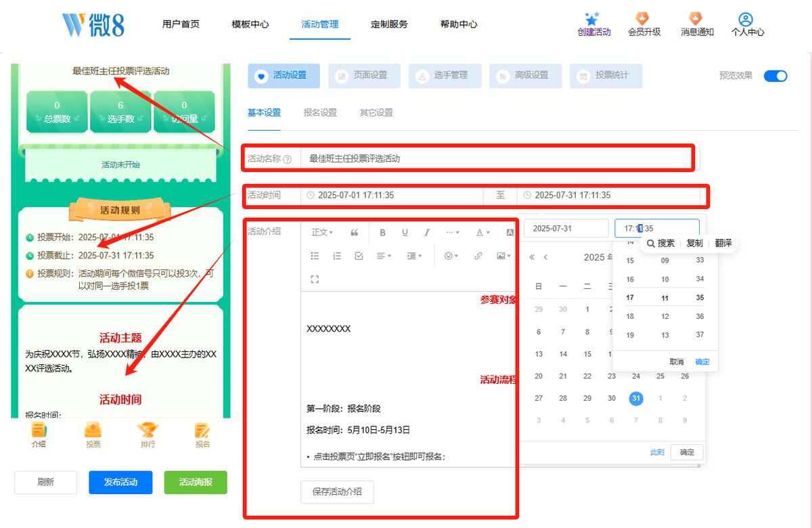Open the start time picker field
812x528 pixels.
(x=392, y=195)
